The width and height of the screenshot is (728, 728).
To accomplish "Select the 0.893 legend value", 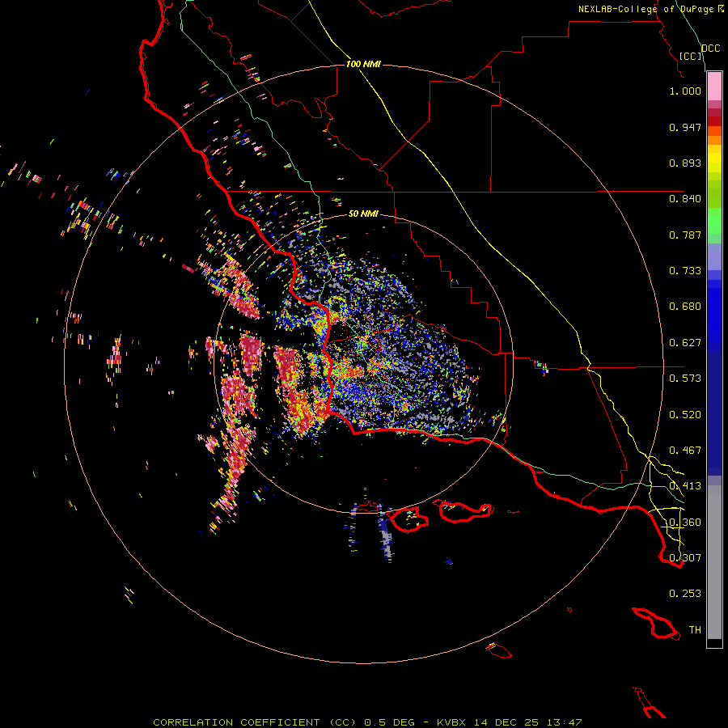I will point(685,163).
